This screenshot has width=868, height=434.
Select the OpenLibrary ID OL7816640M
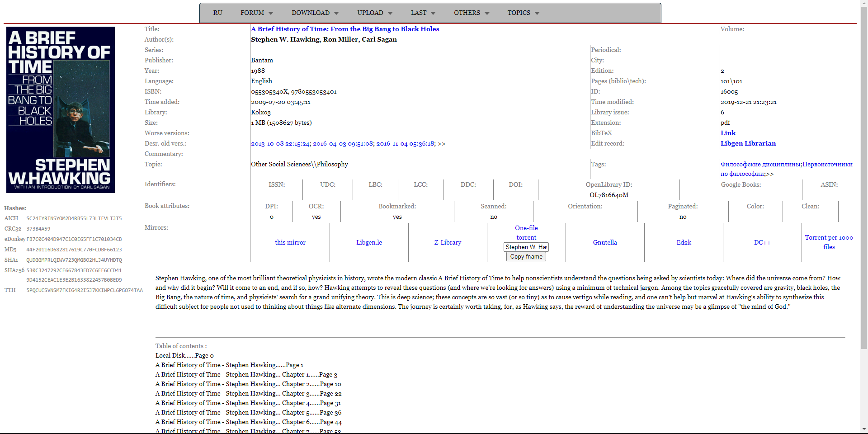609,195
